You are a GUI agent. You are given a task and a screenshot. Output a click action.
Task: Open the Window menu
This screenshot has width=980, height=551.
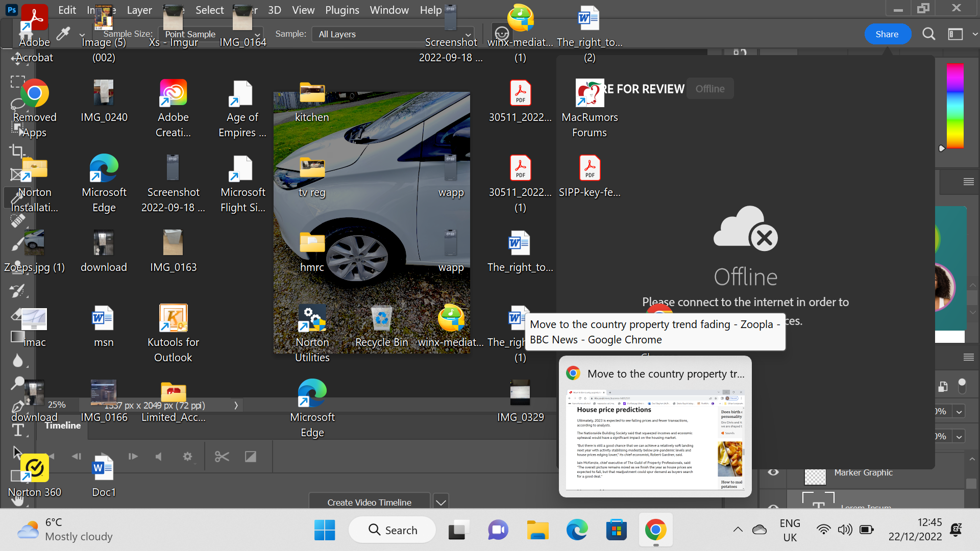point(389,10)
